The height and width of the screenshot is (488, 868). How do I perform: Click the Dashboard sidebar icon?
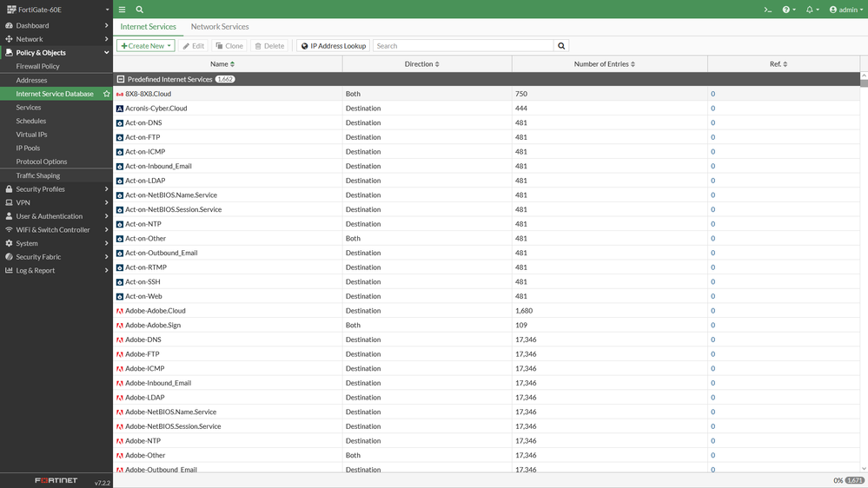(x=9, y=25)
